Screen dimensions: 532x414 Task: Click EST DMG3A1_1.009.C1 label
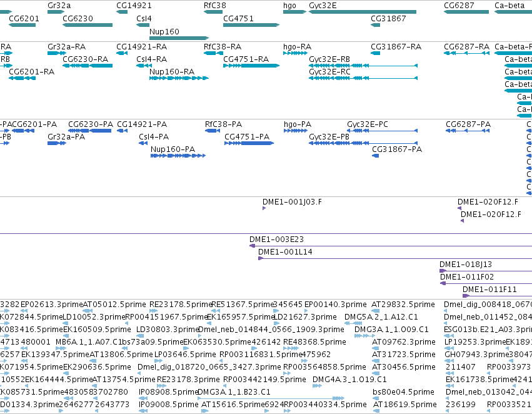pos(391,330)
